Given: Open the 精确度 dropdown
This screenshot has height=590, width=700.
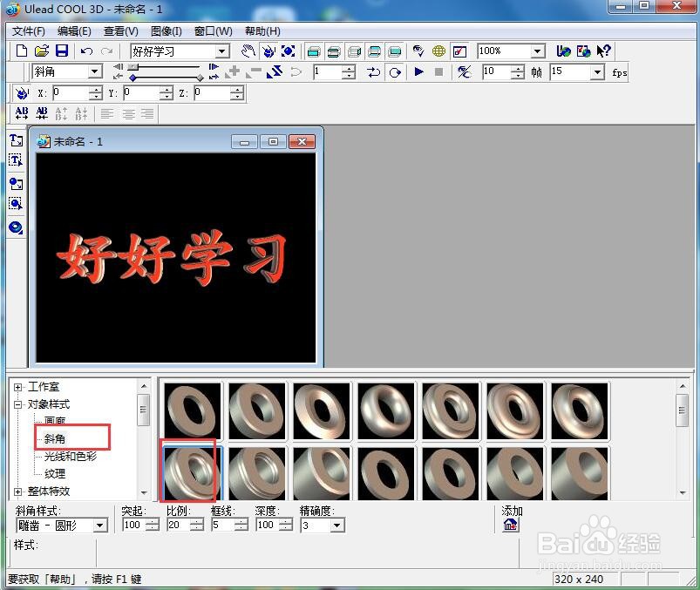Looking at the screenshot, I should point(337,526).
